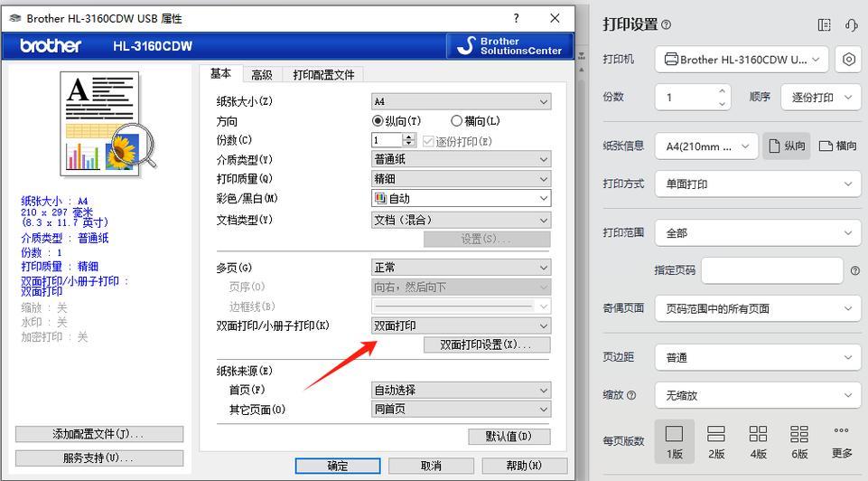
Task: Click 确定 button
Action: coord(338,466)
